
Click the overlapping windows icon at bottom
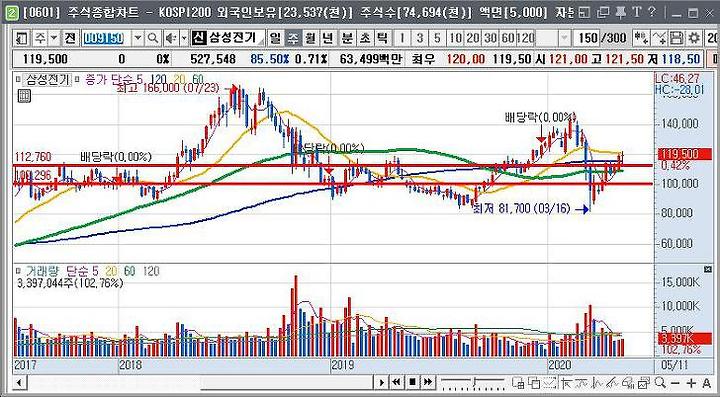(x=535, y=382)
